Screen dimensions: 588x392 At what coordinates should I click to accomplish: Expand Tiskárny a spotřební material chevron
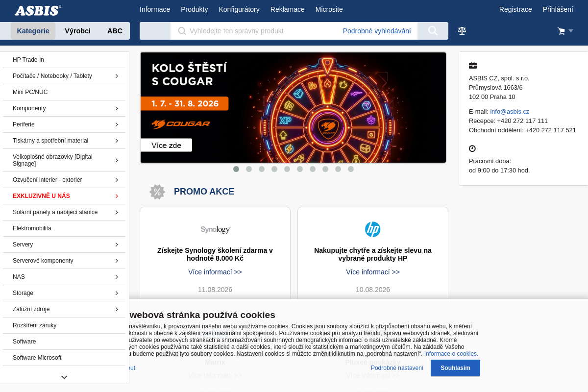point(117,141)
